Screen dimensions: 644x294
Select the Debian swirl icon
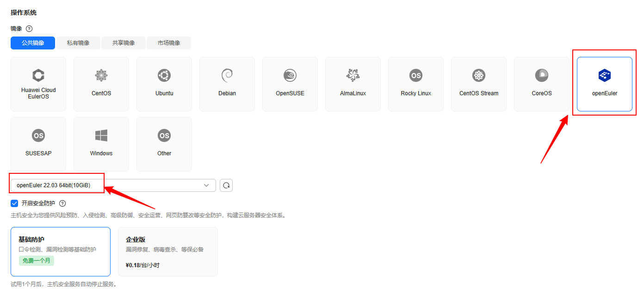point(227,75)
